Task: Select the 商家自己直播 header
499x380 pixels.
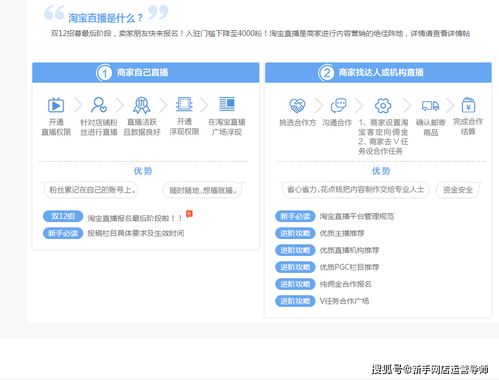Action: pos(146,72)
